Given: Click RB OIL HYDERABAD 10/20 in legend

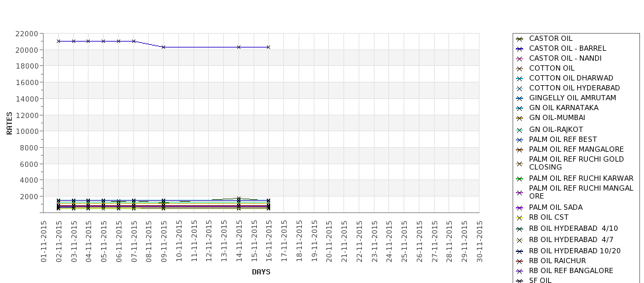Looking at the screenshot, I should [575, 251].
